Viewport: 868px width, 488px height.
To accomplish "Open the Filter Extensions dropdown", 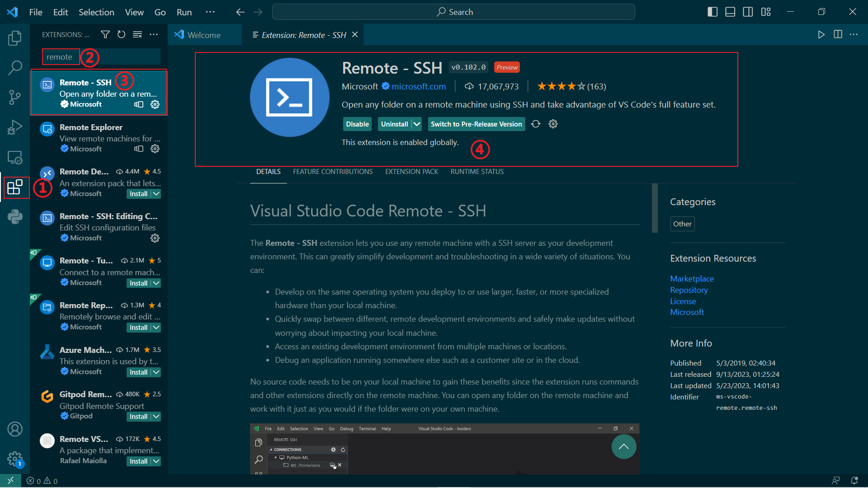I will pos(105,34).
